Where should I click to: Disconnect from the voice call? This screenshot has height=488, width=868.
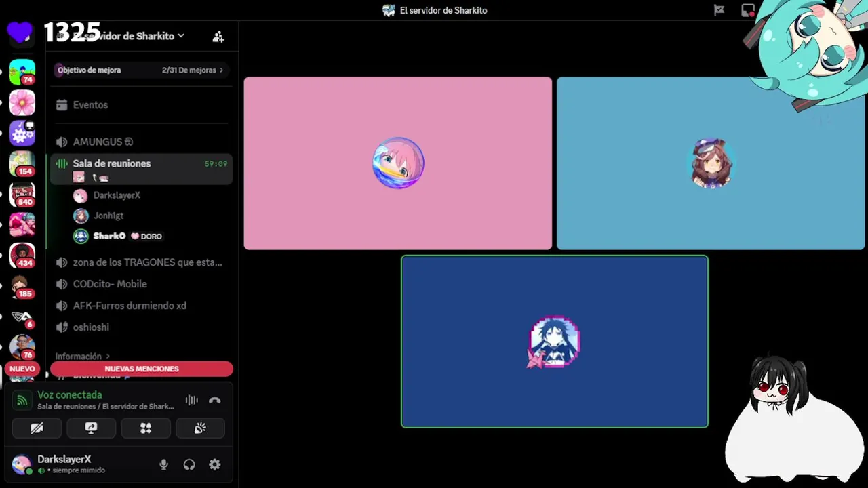pos(215,401)
